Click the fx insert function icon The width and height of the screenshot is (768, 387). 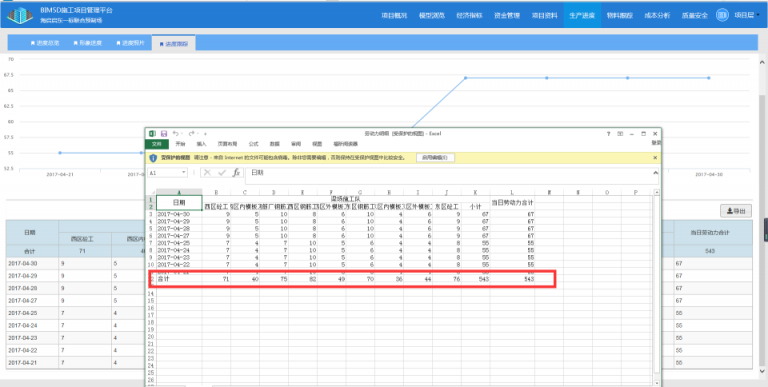237,172
